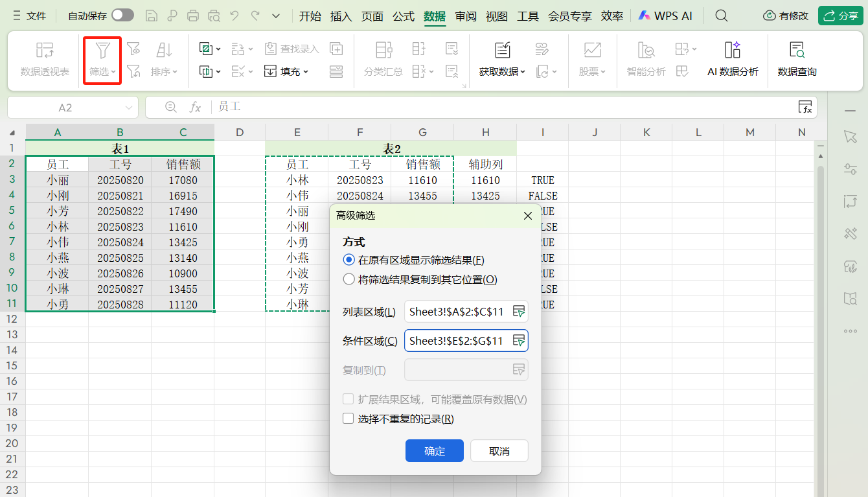Click the fx insert function icon
This screenshot has height=497, width=868.
pyautogui.click(x=195, y=107)
